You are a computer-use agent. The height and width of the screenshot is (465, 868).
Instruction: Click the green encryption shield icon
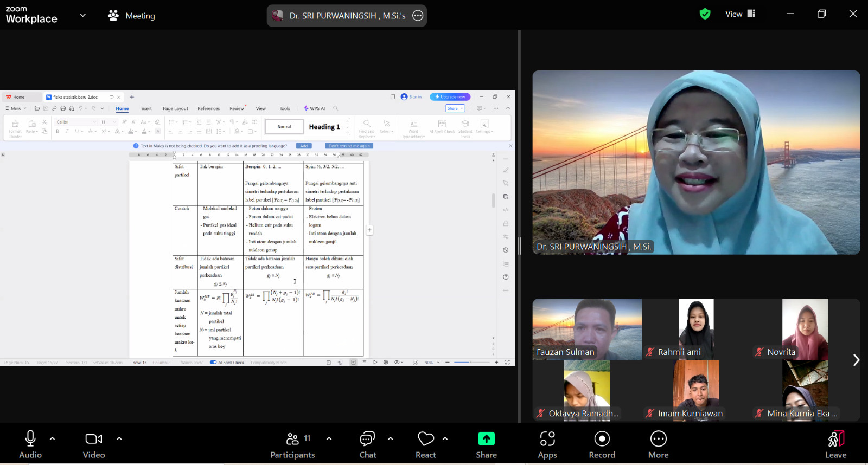705,14
